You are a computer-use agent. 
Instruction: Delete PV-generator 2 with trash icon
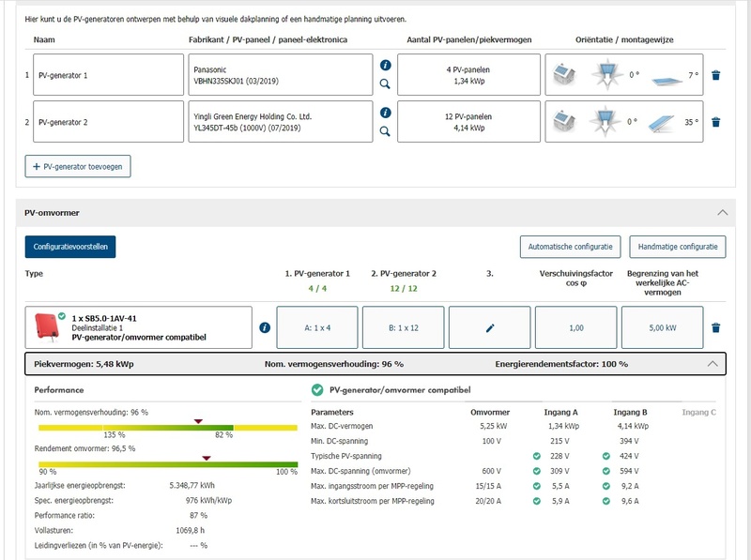click(715, 122)
